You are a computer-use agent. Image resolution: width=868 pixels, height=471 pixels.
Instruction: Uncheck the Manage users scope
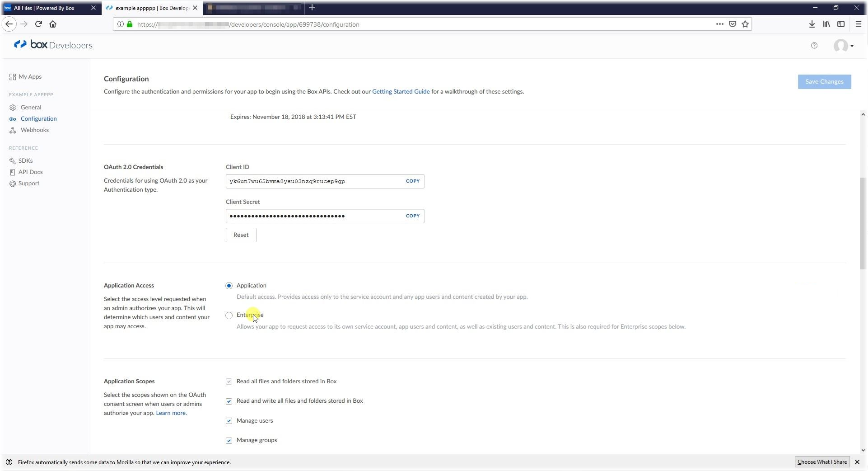click(229, 421)
